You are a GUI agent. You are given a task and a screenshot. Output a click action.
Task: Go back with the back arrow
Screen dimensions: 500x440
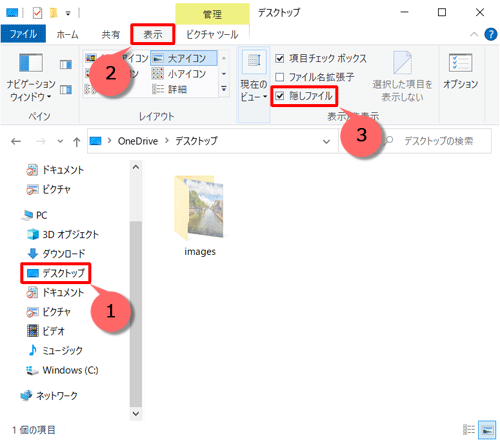tap(16, 141)
